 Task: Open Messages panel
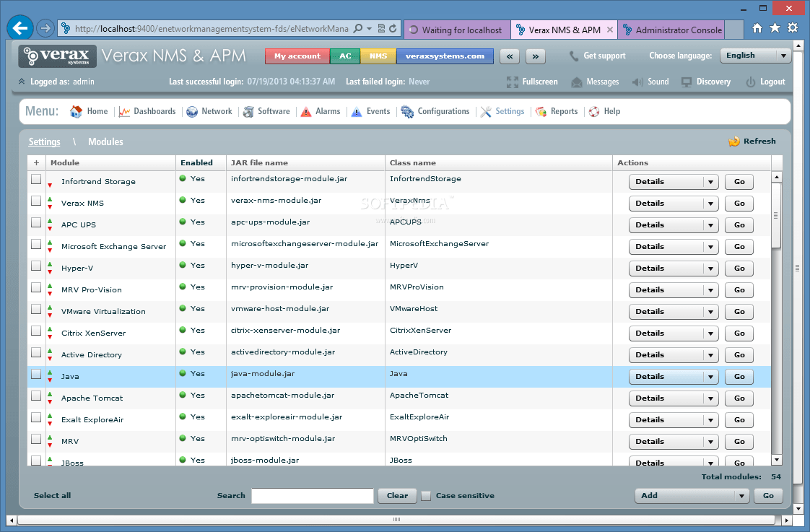click(x=595, y=82)
